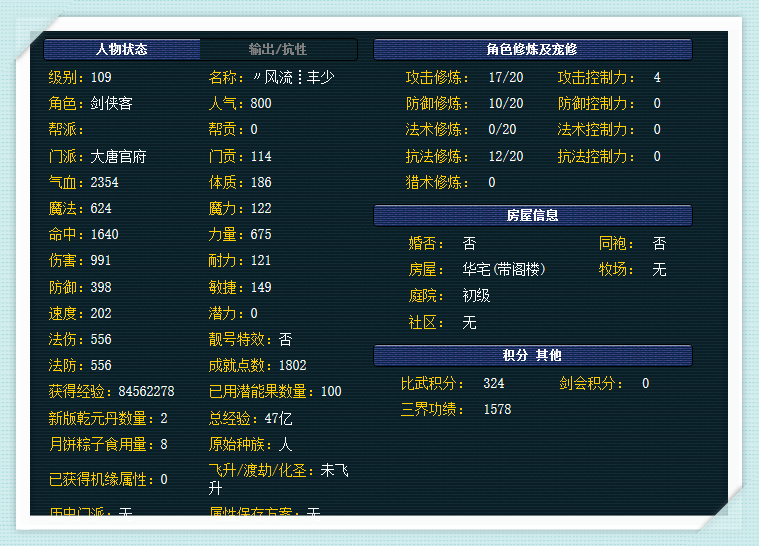Image resolution: width=759 pixels, height=546 pixels.
Task: Select the 婚否 value 否
Action: click(470, 243)
